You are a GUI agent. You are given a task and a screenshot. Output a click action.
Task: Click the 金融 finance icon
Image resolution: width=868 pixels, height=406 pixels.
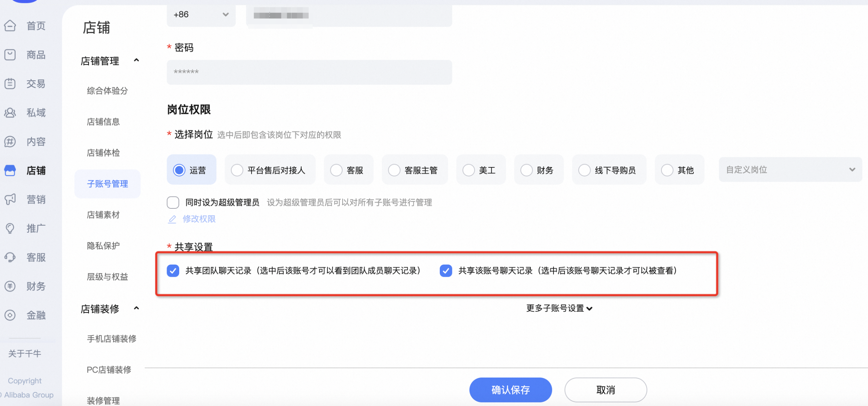pos(10,315)
